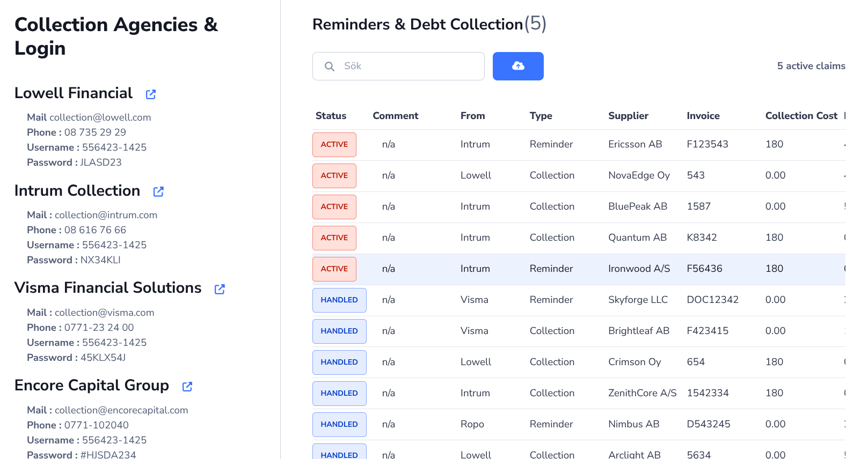Click the collection@visma.com mail address
The image size is (868, 459).
click(104, 313)
